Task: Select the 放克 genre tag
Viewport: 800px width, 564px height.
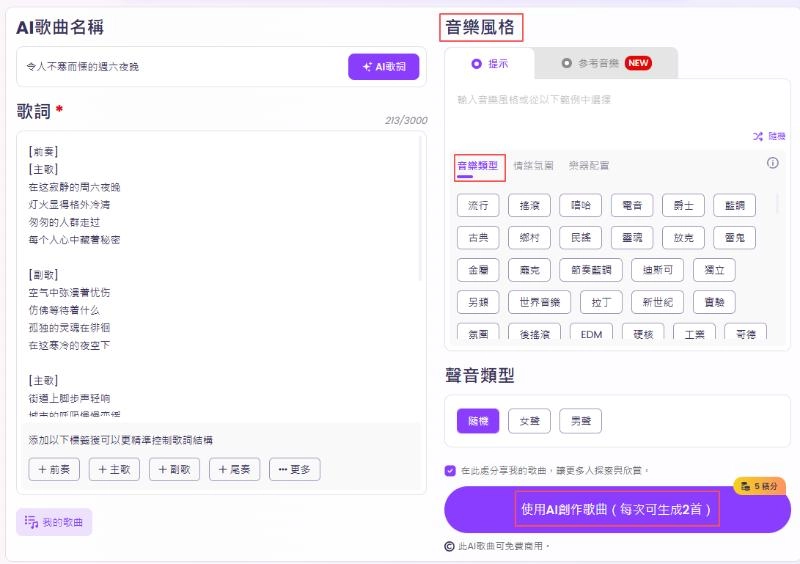Action: 684,238
